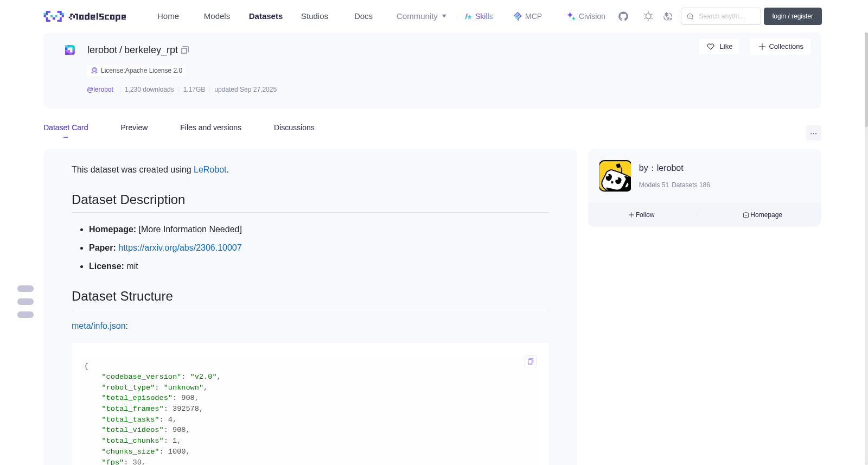Switch to Files and versions tab

click(210, 128)
